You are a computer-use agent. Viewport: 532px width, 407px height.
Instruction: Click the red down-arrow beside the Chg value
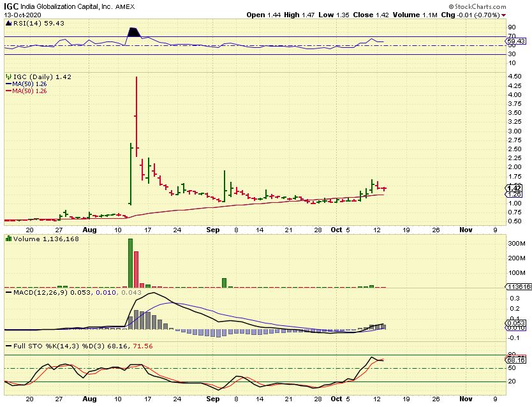click(503, 15)
